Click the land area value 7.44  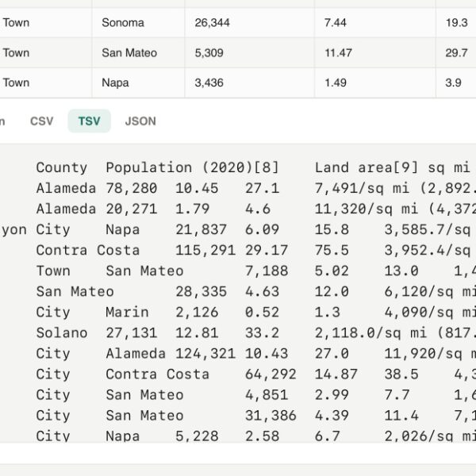[x=375, y=23]
